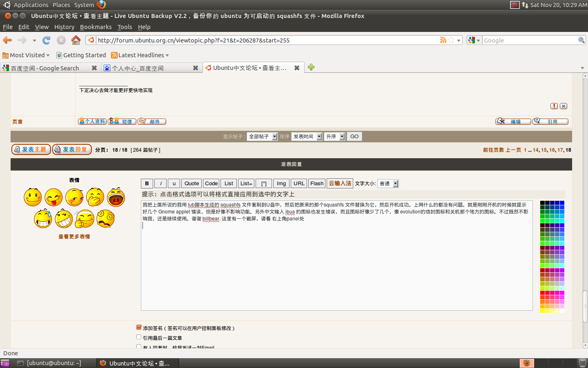Screen dimensions: 588x368
Task: Open the search engine chooser dropdown
Action: point(474,40)
